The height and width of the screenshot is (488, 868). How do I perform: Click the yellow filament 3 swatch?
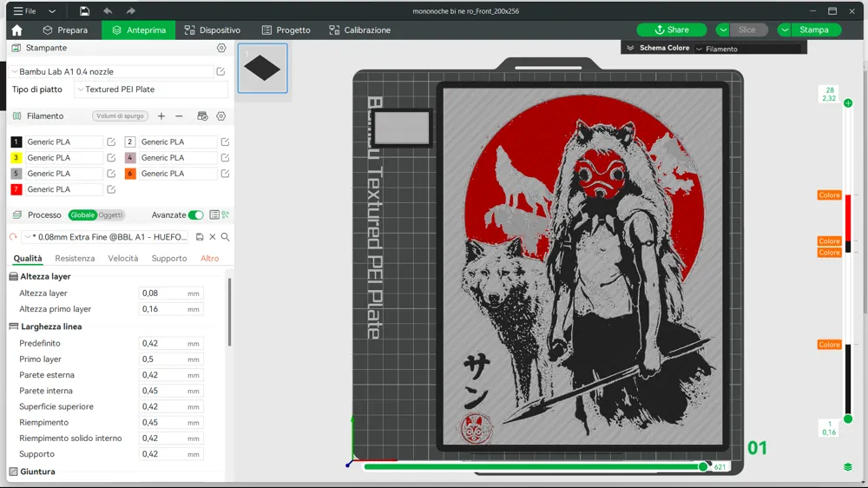[16, 158]
